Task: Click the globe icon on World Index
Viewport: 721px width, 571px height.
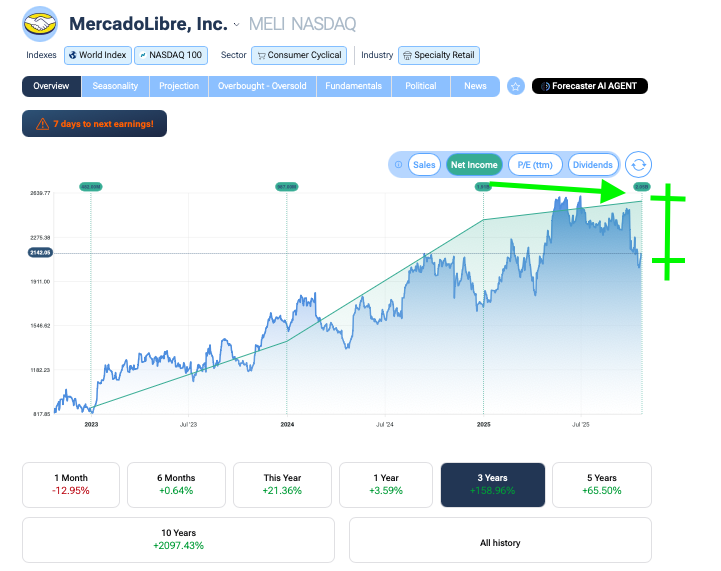Action: (x=73, y=55)
